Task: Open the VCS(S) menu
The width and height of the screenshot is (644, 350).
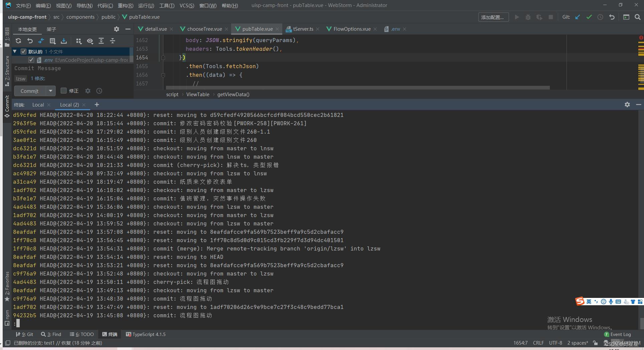Action: pos(187,5)
